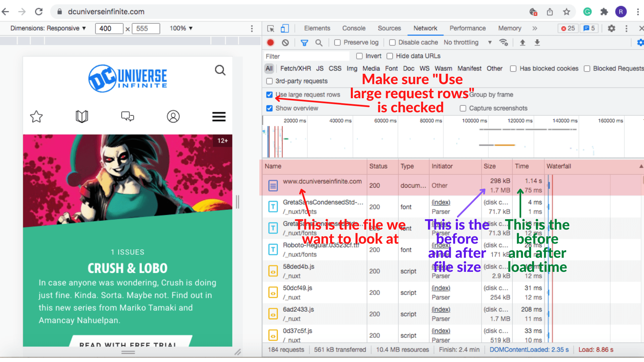This screenshot has height=362, width=644.
Task: Bookmark page with star icon
Action: coord(567,12)
